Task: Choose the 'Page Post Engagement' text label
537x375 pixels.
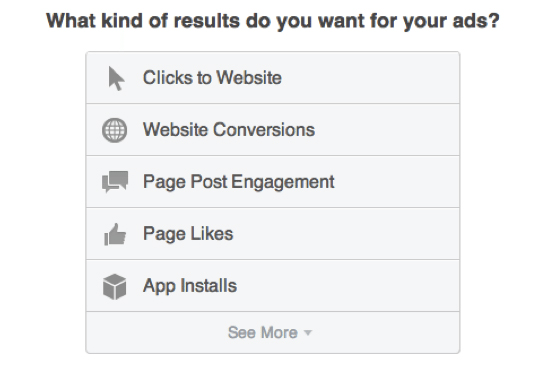Action: pyautogui.click(x=239, y=182)
